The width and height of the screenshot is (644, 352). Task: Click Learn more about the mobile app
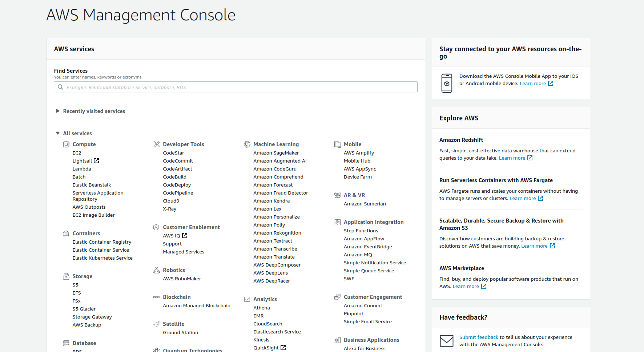(x=533, y=83)
